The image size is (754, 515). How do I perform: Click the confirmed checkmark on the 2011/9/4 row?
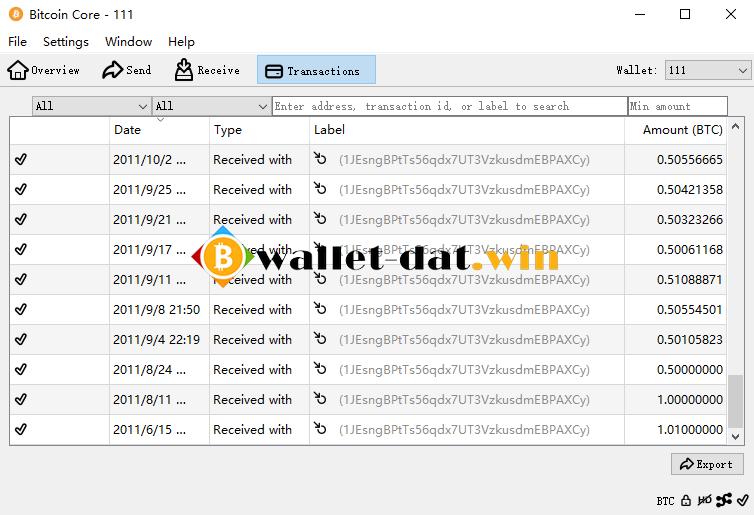click(21, 339)
